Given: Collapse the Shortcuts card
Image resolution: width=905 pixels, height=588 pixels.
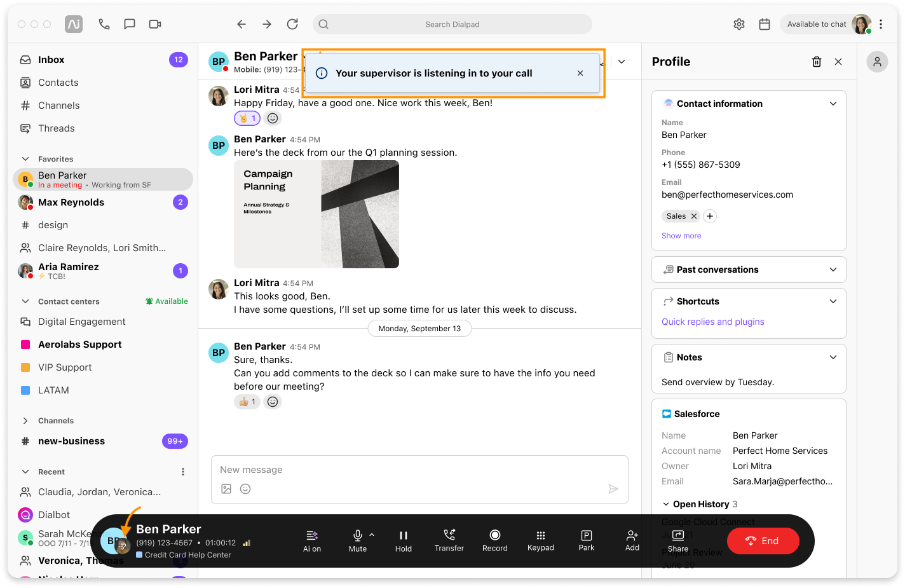Looking at the screenshot, I should click(x=833, y=301).
